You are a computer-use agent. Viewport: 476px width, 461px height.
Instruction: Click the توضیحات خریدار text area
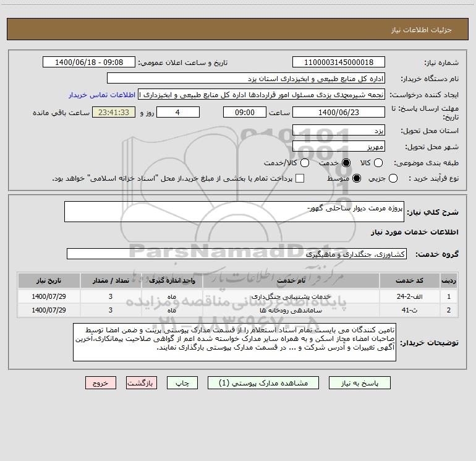[234, 342]
